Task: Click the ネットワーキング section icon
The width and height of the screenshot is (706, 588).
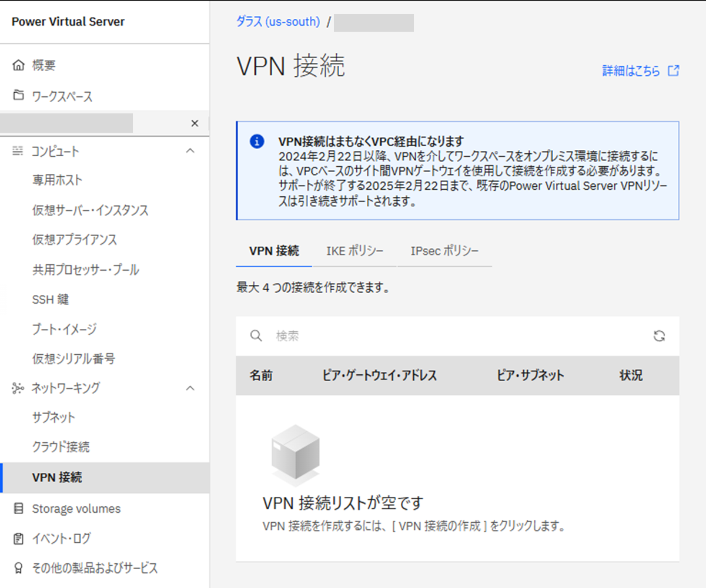Action: coord(19,388)
